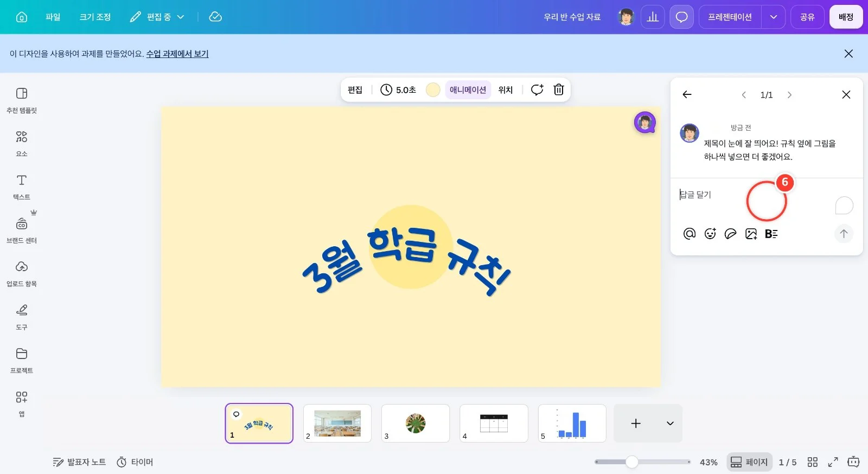
Task: Open the profile avatar in header
Action: click(626, 17)
